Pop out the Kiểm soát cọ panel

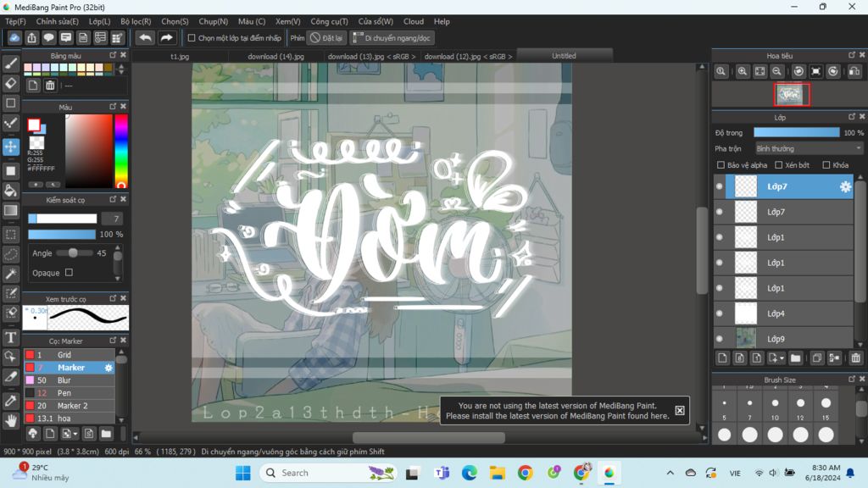point(113,199)
